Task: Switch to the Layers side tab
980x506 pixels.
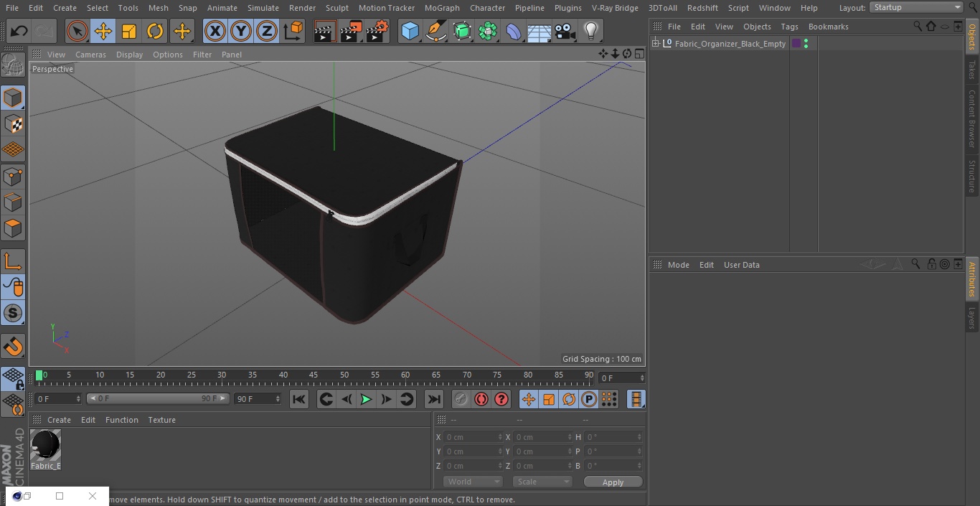Action: pyautogui.click(x=972, y=317)
